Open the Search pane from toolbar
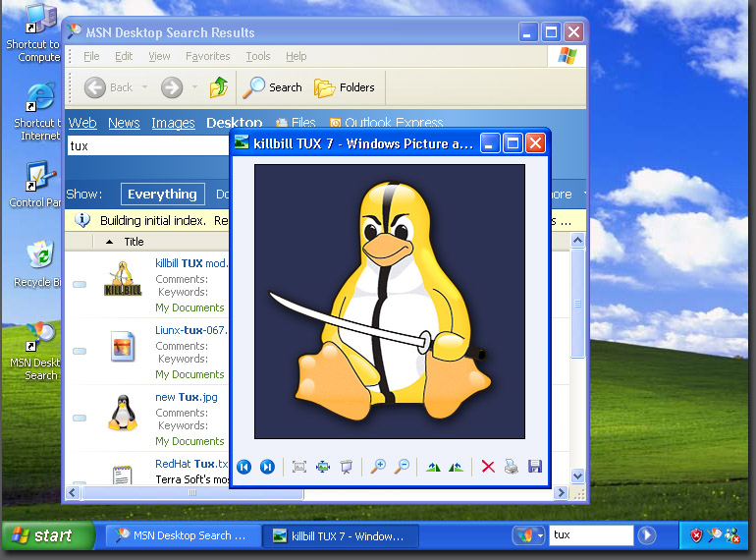756x560 pixels. click(272, 87)
